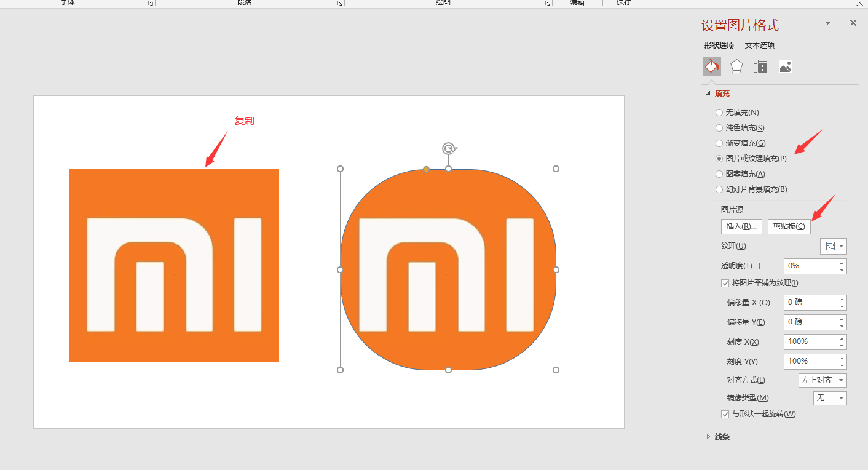Click the 偏移量 X value field

coord(810,302)
